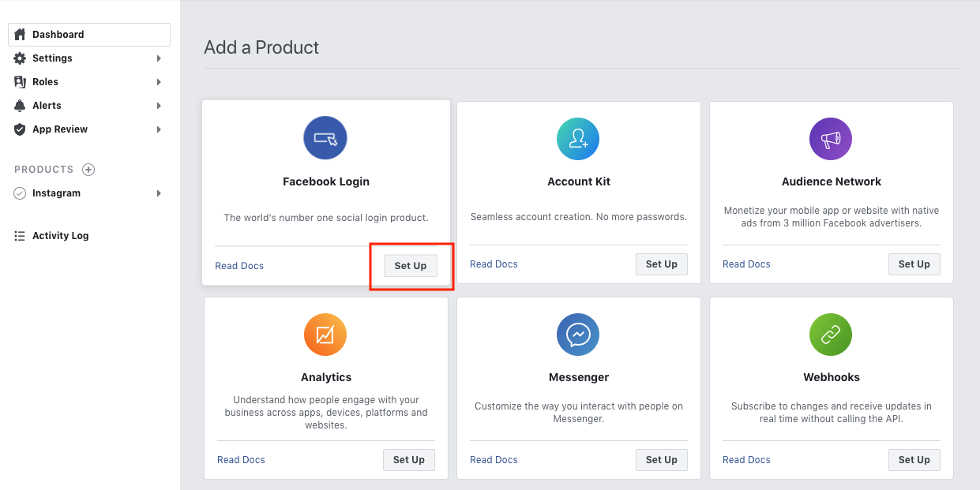Read Docs for Account Kit
The height and width of the screenshot is (490, 980).
pyautogui.click(x=494, y=264)
